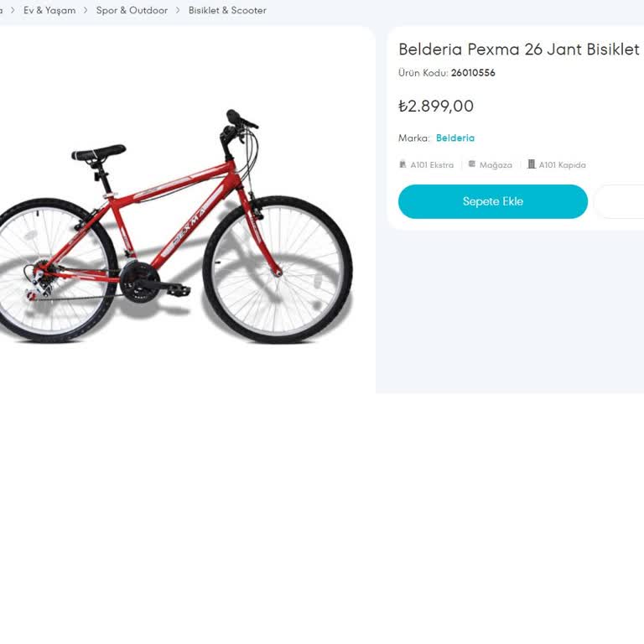Click the product code 26010556

pyautogui.click(x=473, y=73)
